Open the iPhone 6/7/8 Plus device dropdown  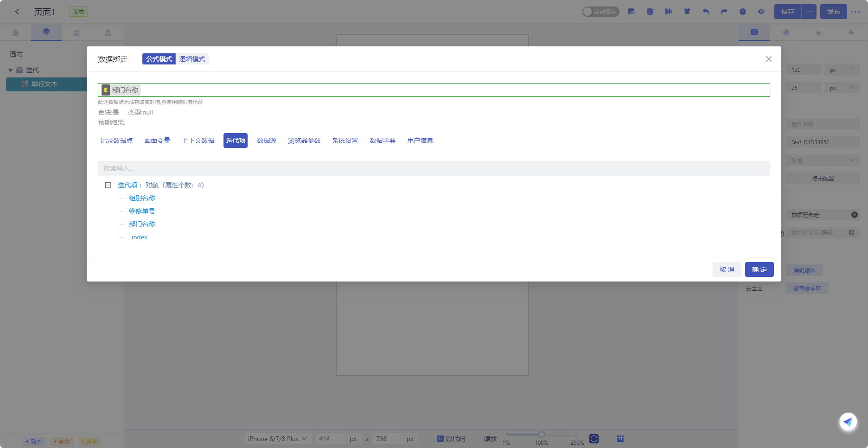277,439
